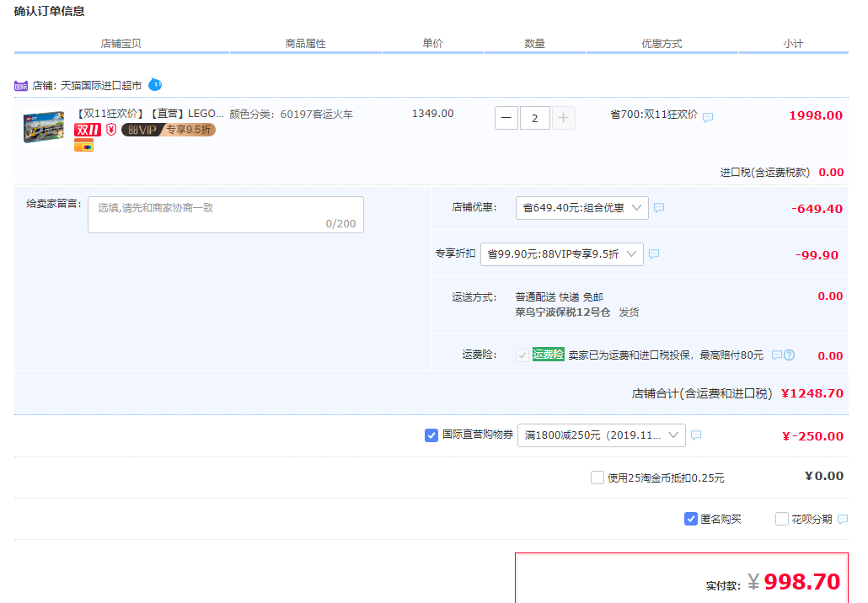Decrease quantity with the minus button
Viewport: 868px width, 603px height.
[x=506, y=118]
